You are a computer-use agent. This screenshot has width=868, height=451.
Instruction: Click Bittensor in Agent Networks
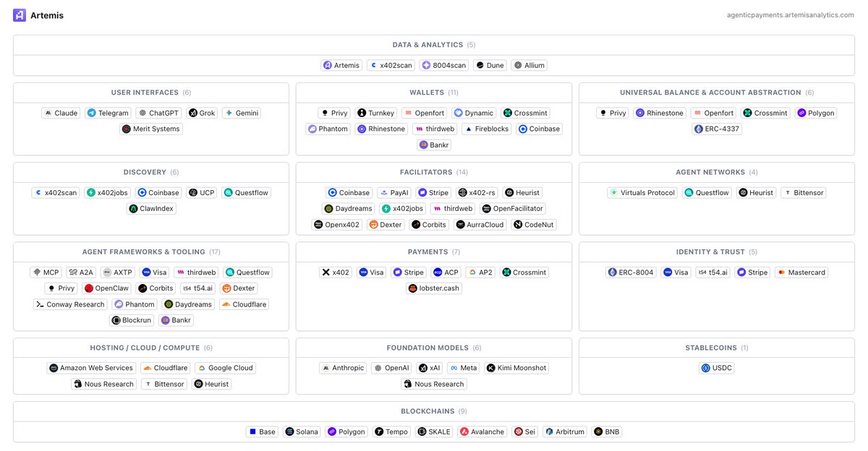[x=803, y=192]
